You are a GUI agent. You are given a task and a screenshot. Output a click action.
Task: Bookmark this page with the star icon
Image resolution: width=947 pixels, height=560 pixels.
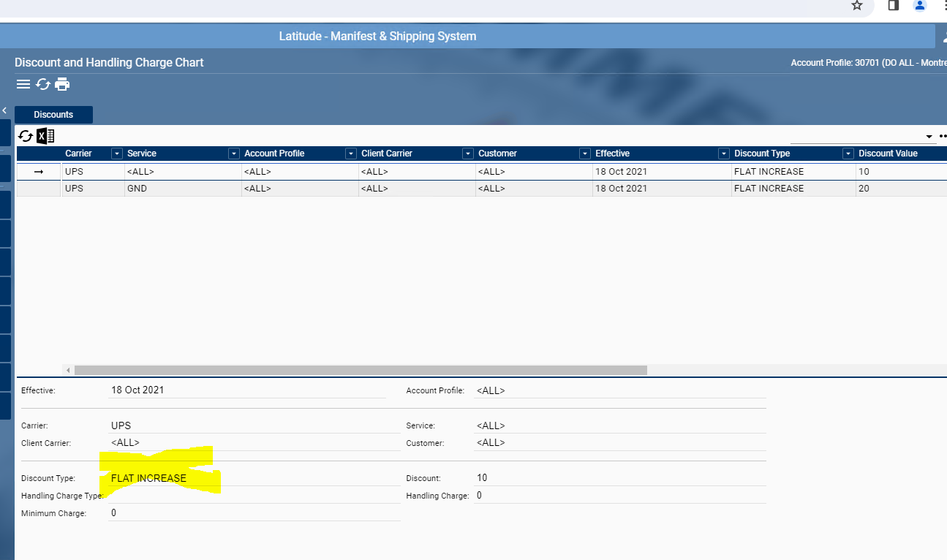857,6
